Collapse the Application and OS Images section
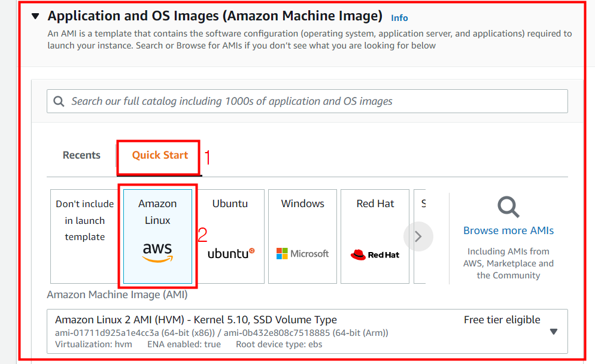 [36, 16]
